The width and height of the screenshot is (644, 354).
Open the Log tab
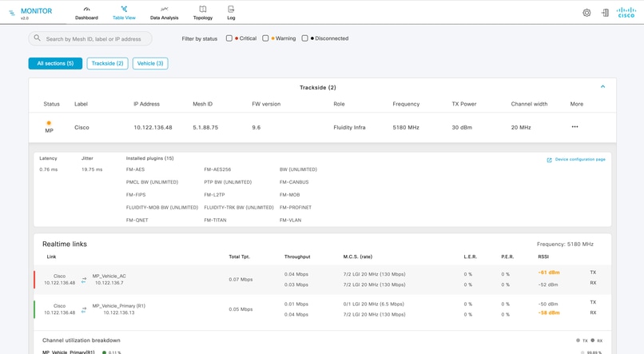(x=231, y=13)
